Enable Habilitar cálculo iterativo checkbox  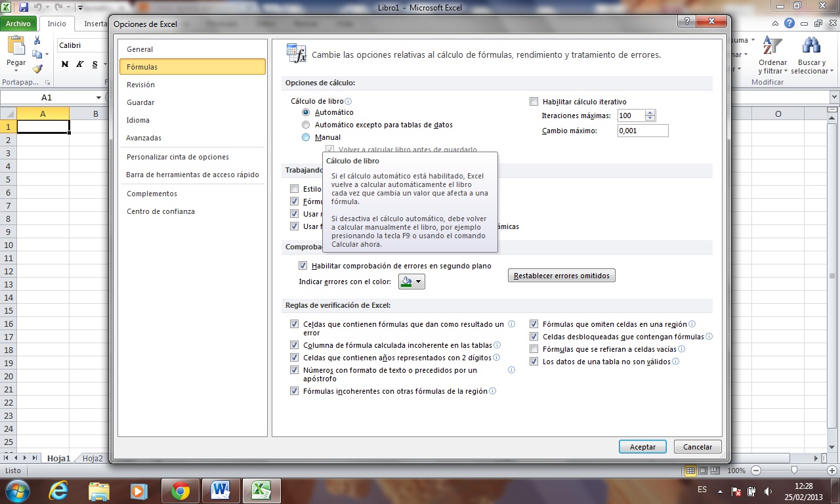[x=534, y=102]
